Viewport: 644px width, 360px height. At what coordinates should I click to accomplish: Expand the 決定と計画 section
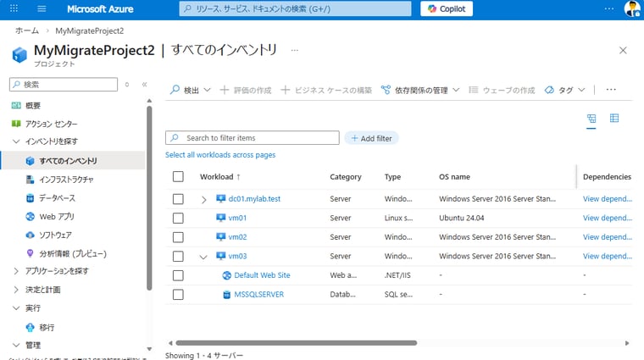click(x=16, y=290)
